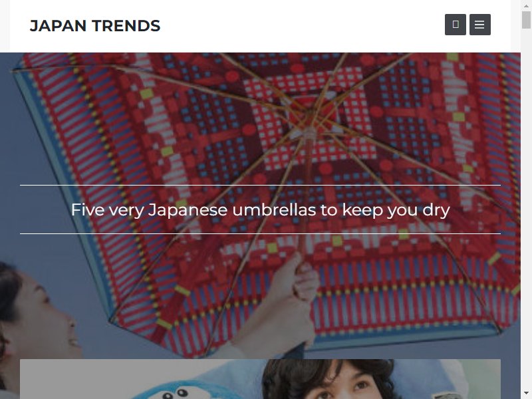Click the dark button with square glyph
The height and width of the screenshot is (399, 532).
click(456, 25)
